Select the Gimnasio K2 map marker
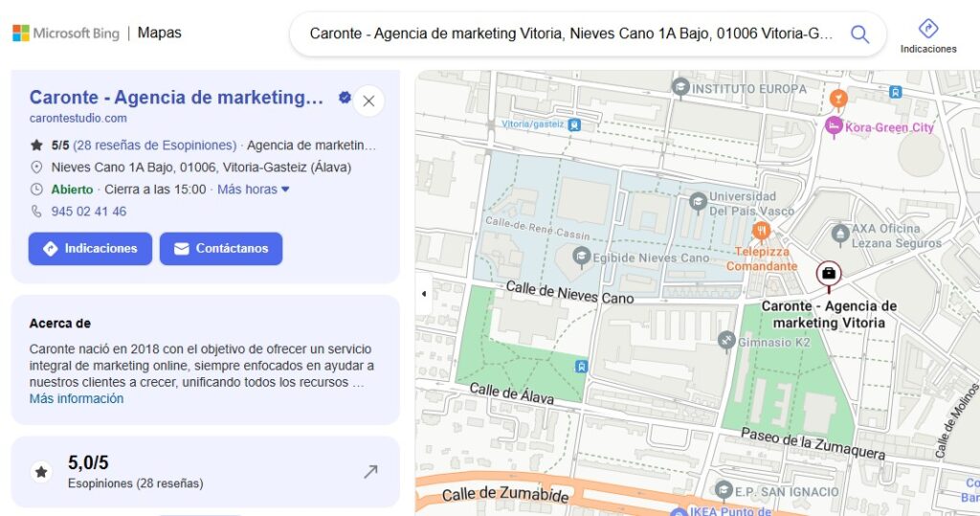The image size is (980, 516). (x=725, y=340)
